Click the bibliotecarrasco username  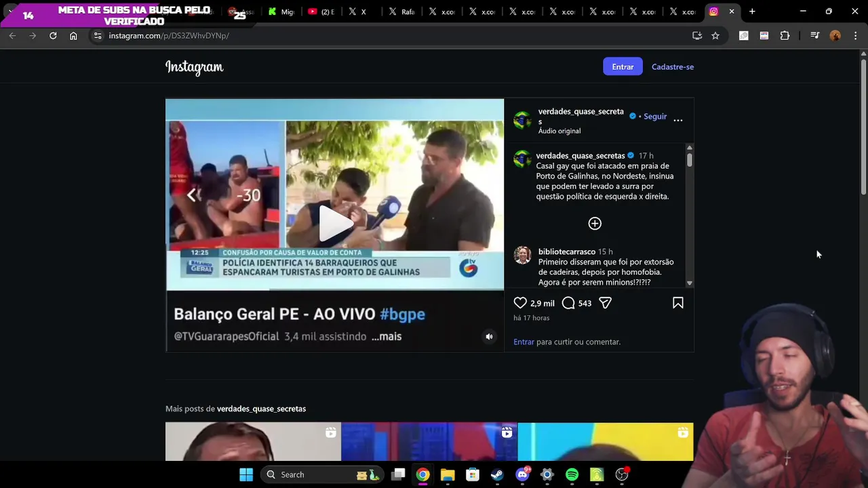[567, 251]
